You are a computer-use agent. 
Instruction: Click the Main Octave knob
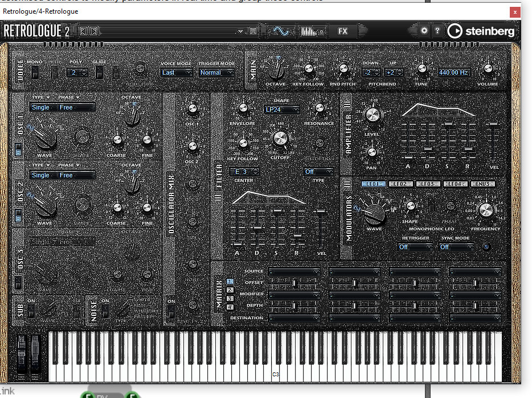[x=276, y=70]
